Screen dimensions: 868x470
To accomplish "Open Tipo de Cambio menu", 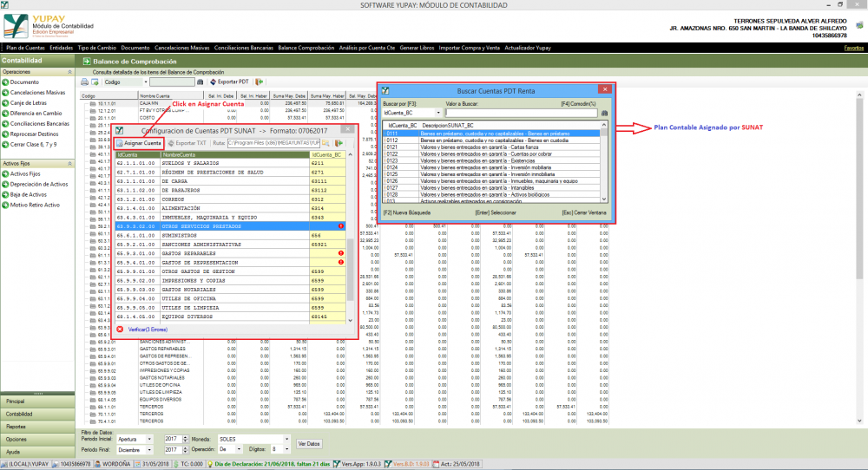I will pyautogui.click(x=97, y=48).
